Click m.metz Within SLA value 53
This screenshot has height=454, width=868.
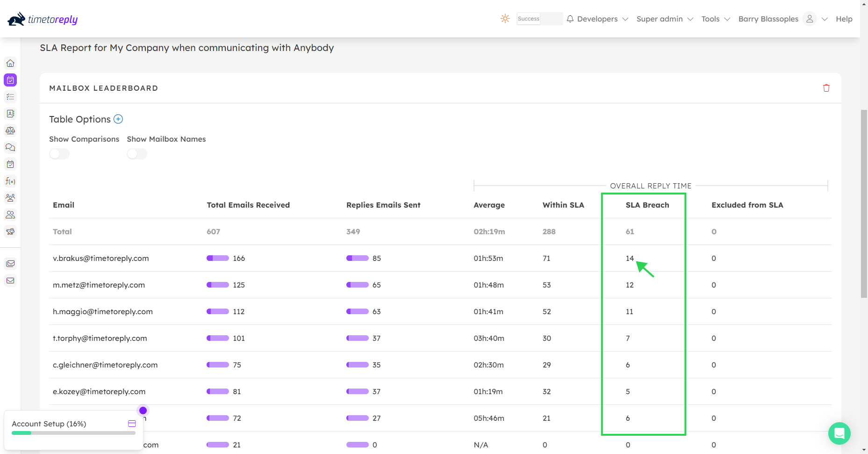[x=547, y=285]
